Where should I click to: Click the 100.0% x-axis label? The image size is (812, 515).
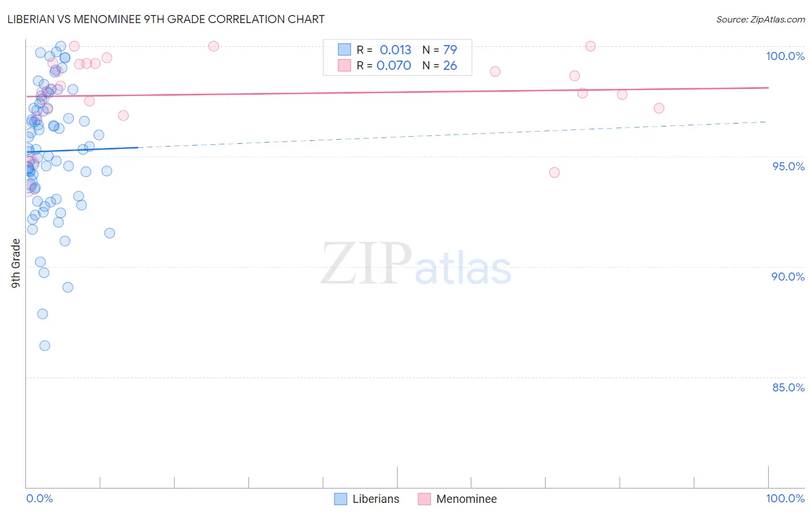point(785,498)
